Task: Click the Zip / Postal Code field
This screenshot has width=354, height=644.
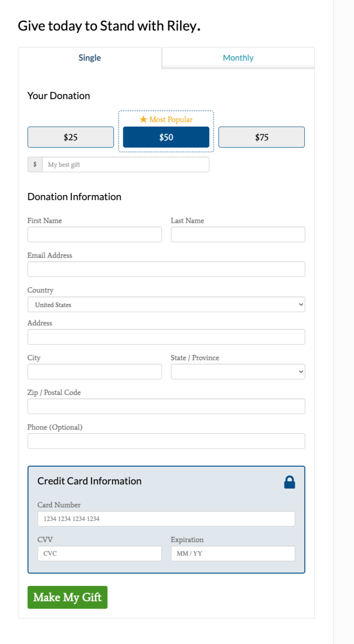Action: coord(166,406)
